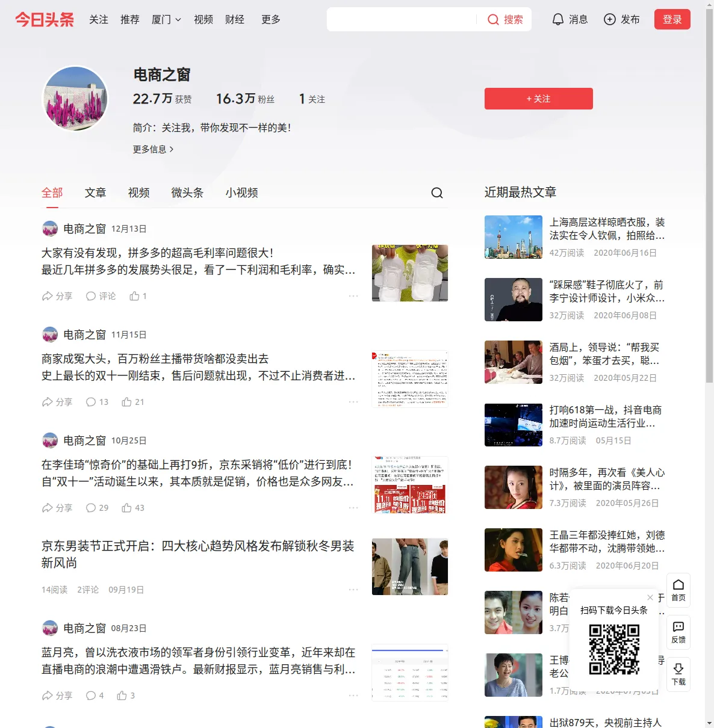The width and height of the screenshot is (714, 728).
Task: Go to 首页 via the floating home icon
Action: pyautogui.click(x=678, y=590)
